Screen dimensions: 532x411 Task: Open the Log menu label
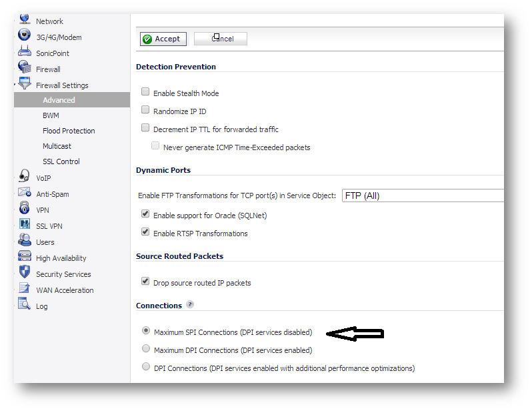point(42,306)
